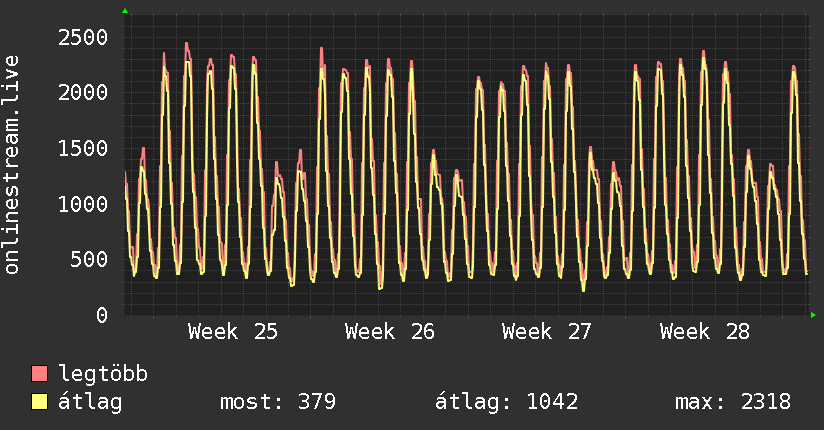Click the red legtöbb legend swatch

39,373
